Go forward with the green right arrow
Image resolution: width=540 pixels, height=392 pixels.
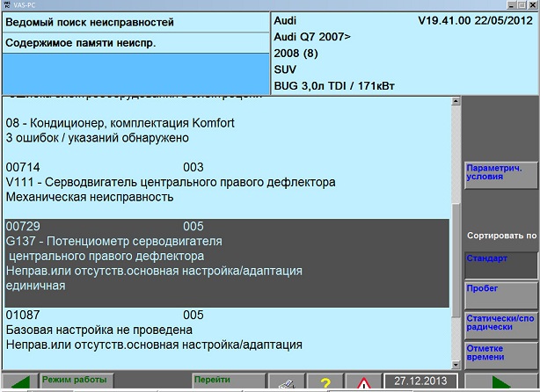[x=501, y=381]
